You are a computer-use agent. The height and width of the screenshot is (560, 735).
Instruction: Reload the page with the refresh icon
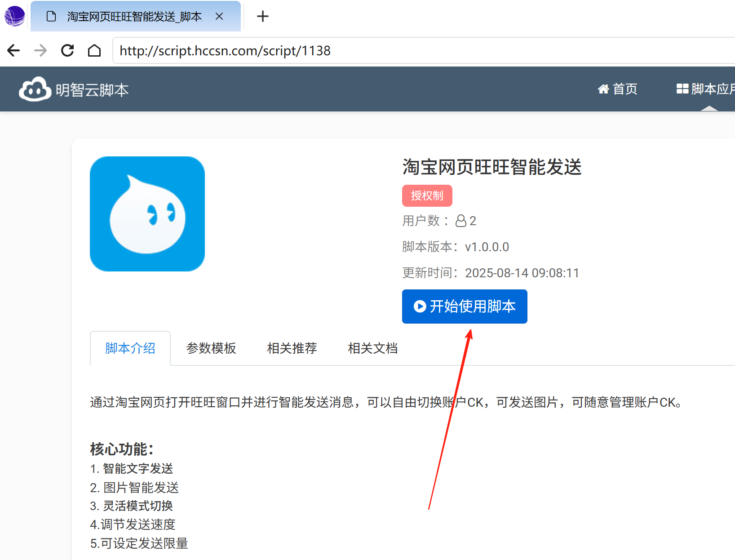point(67,50)
